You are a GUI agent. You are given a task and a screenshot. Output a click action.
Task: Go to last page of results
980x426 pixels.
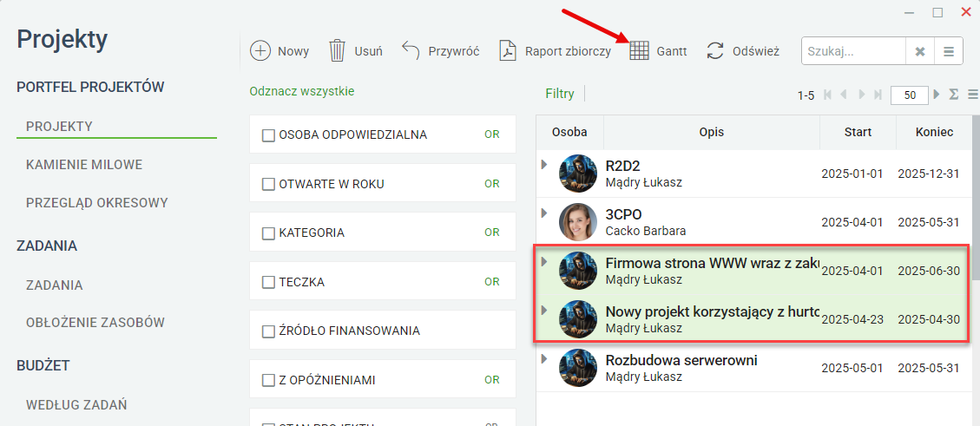(878, 95)
